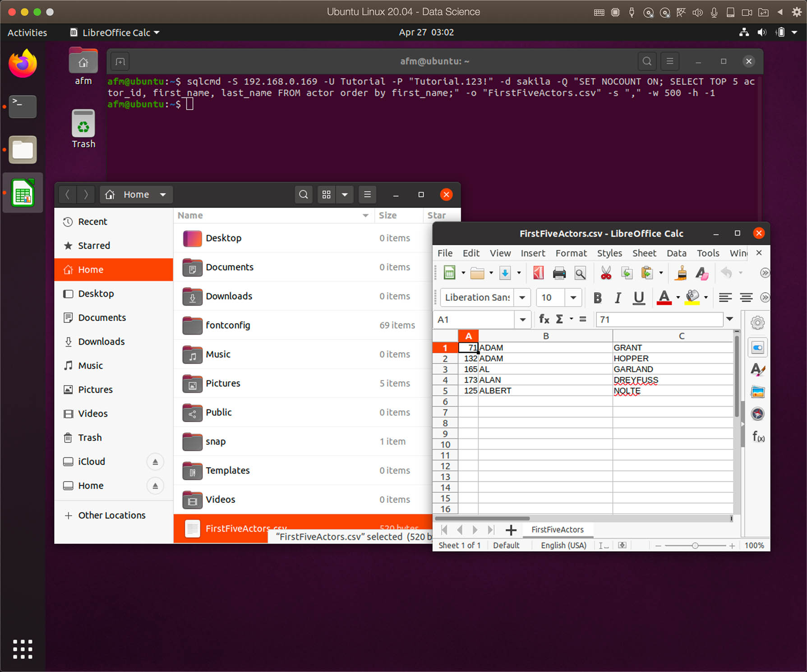Viewport: 807px width, 672px height.
Task: Open the sidebar Navigator compass icon
Action: [757, 414]
